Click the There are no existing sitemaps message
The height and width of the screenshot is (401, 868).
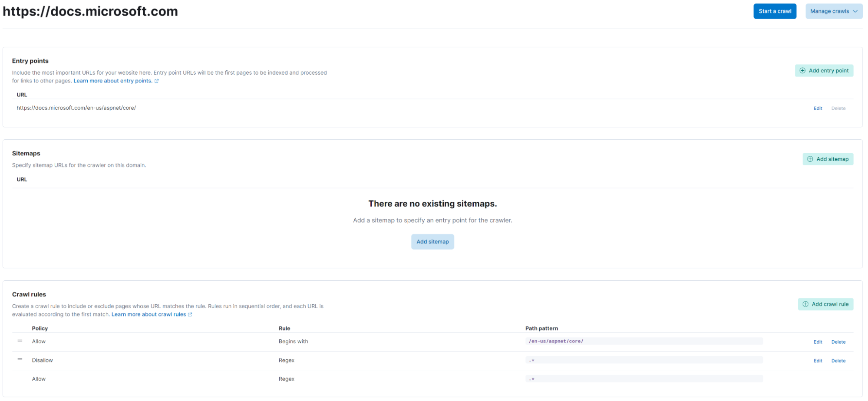coord(432,204)
